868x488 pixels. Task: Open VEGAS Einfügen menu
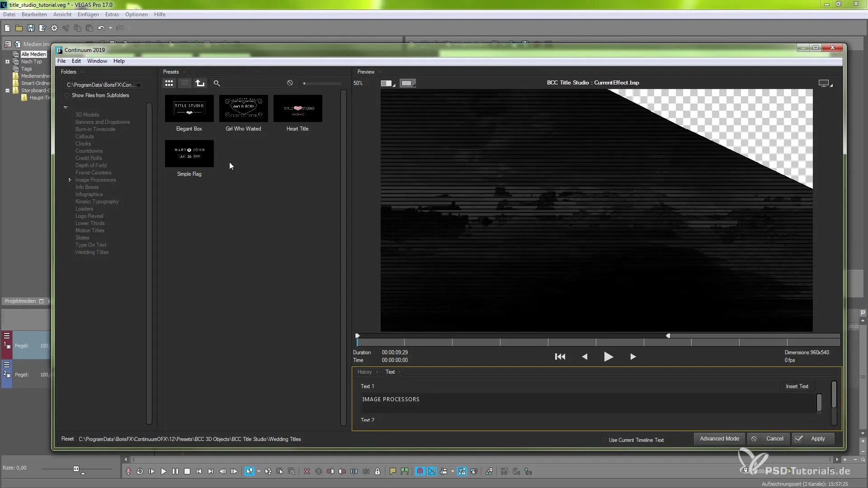88,14
